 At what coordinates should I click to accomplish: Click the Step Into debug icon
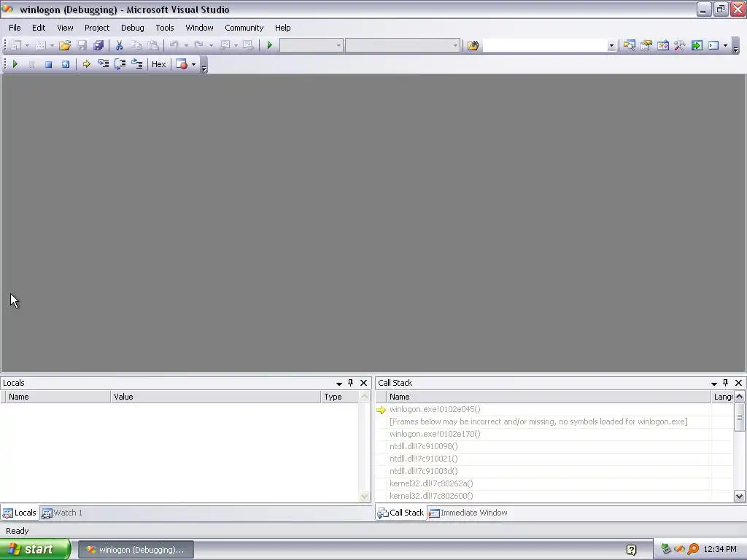[104, 64]
